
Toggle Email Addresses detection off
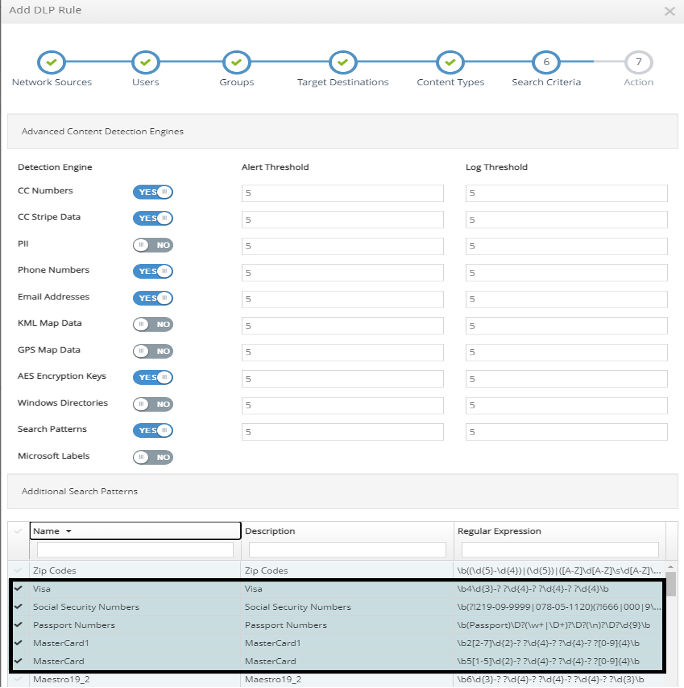click(153, 298)
